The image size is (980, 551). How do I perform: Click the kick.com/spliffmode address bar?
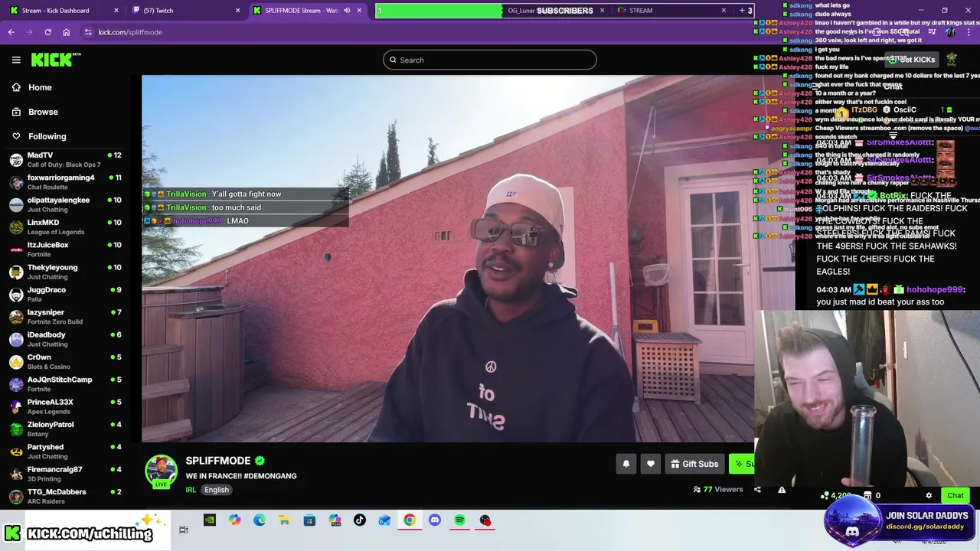click(130, 32)
